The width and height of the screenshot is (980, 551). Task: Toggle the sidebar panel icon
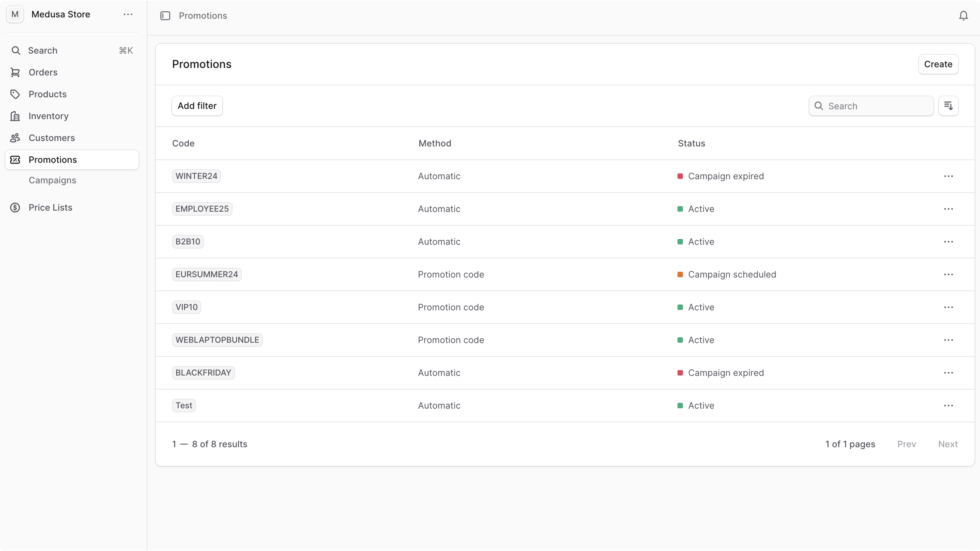(x=165, y=16)
